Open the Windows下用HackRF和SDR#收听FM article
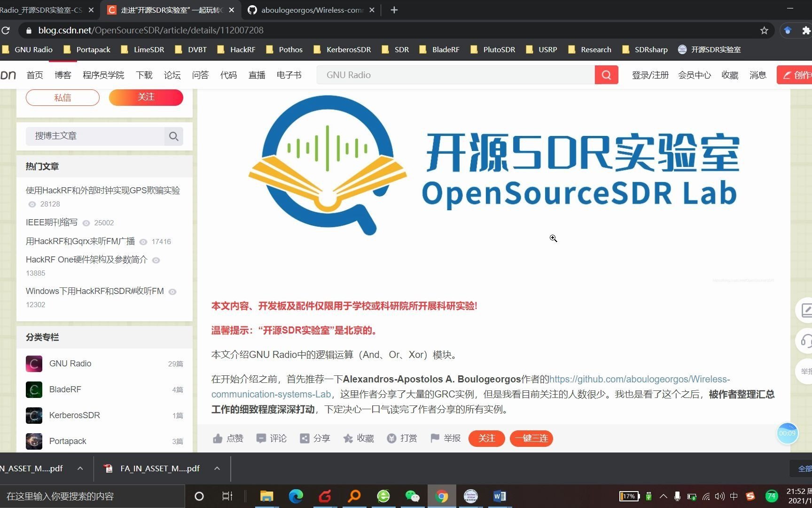 click(x=95, y=291)
